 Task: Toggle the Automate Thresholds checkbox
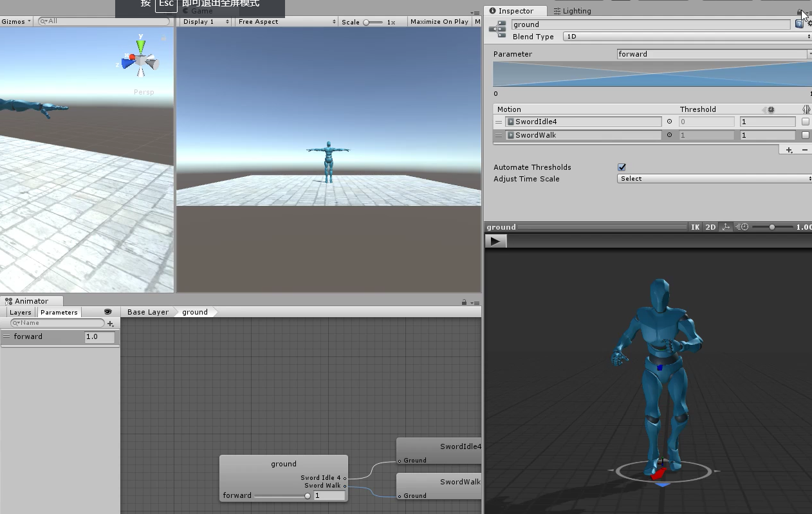622,167
